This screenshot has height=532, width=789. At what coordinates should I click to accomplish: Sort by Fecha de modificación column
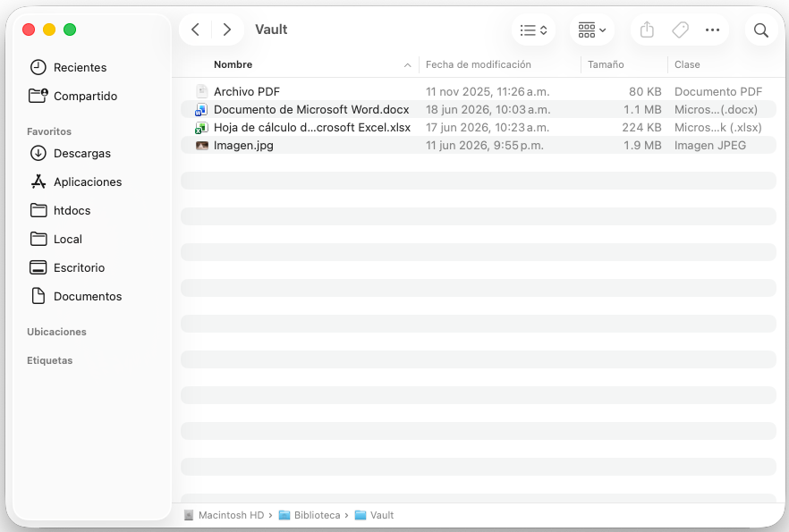(x=478, y=64)
